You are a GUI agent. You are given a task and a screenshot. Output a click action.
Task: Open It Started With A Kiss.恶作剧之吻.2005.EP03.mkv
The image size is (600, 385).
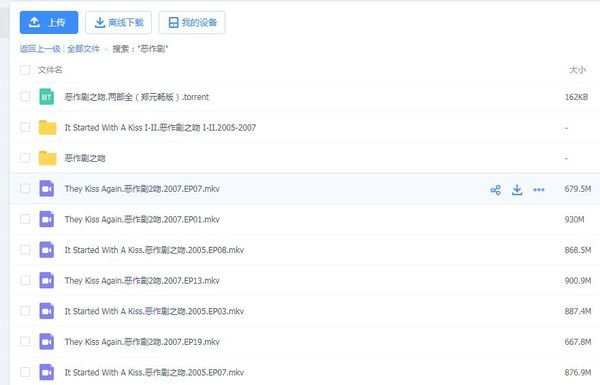click(x=154, y=311)
